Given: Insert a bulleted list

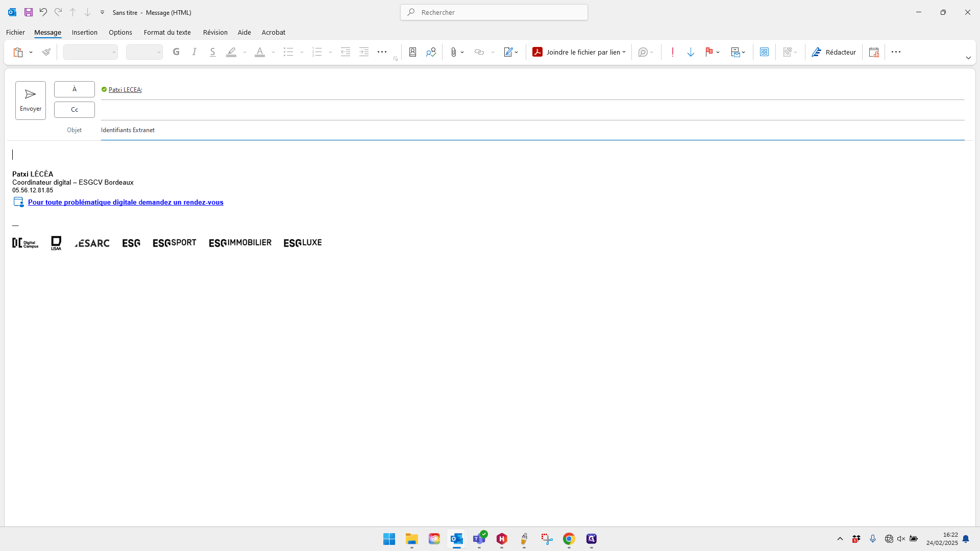Looking at the screenshot, I should (x=288, y=52).
